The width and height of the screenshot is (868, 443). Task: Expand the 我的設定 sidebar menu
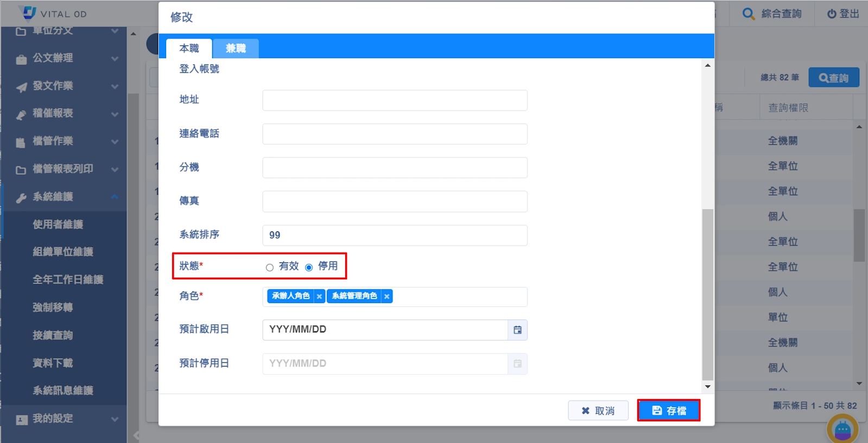(x=115, y=419)
